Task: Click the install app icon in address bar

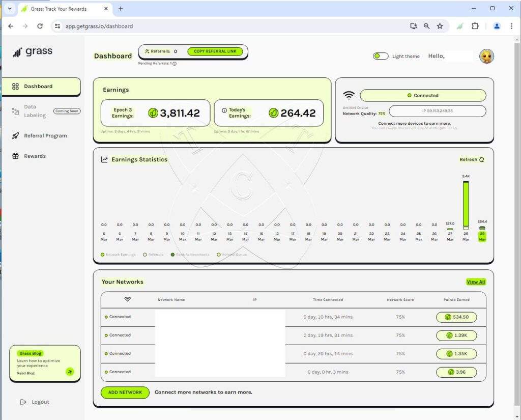Action: tap(413, 26)
